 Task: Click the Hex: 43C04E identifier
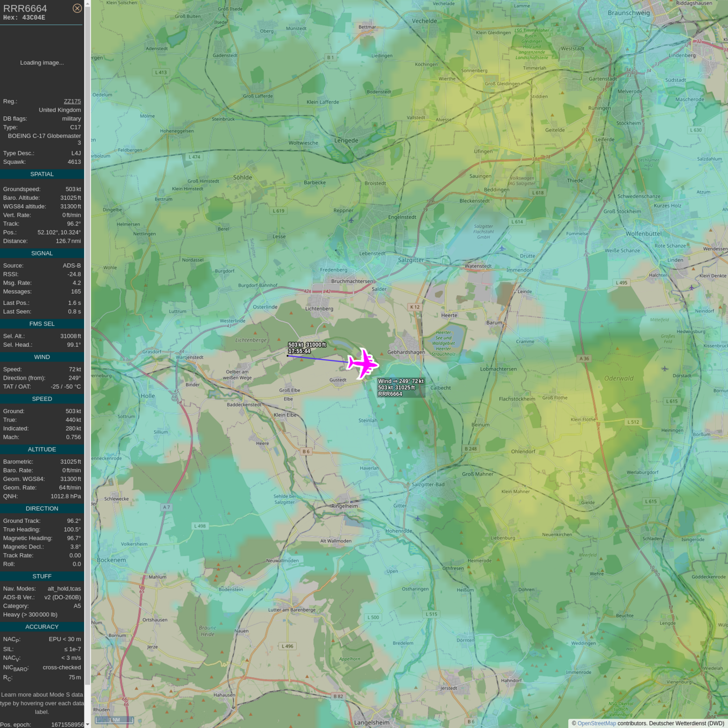[24, 18]
